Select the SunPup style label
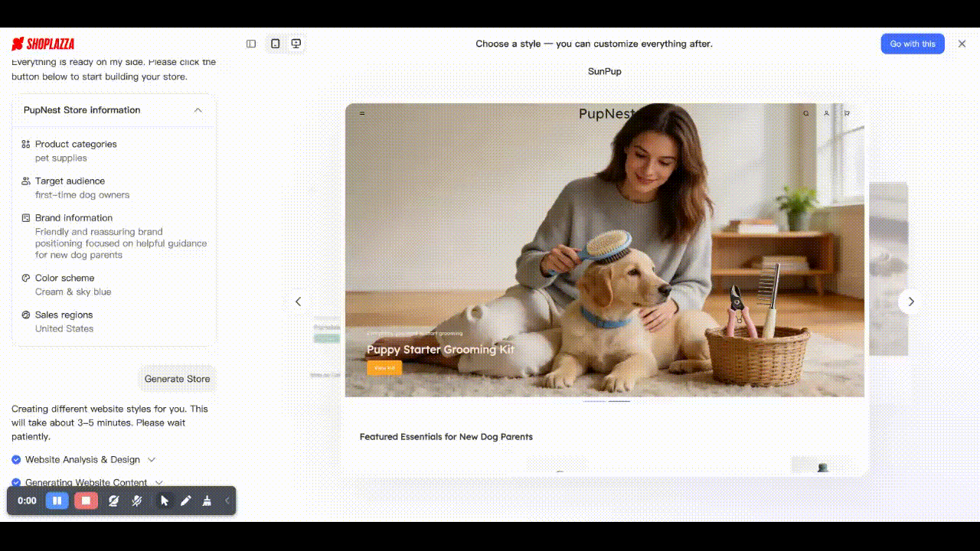 point(604,71)
